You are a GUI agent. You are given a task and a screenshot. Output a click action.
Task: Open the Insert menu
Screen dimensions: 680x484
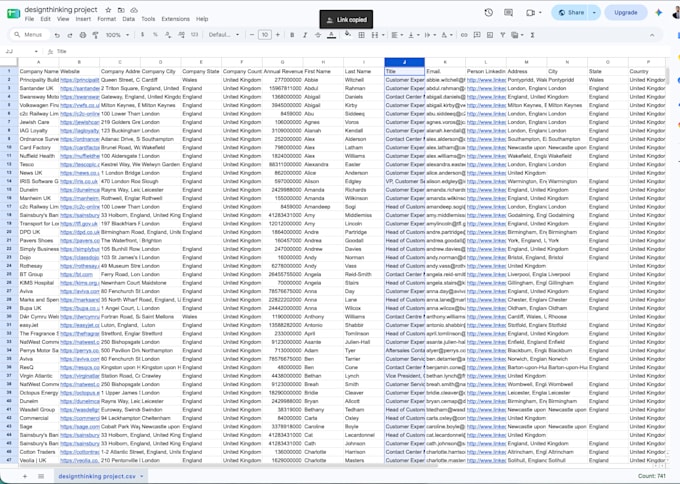pyautogui.click(x=83, y=19)
